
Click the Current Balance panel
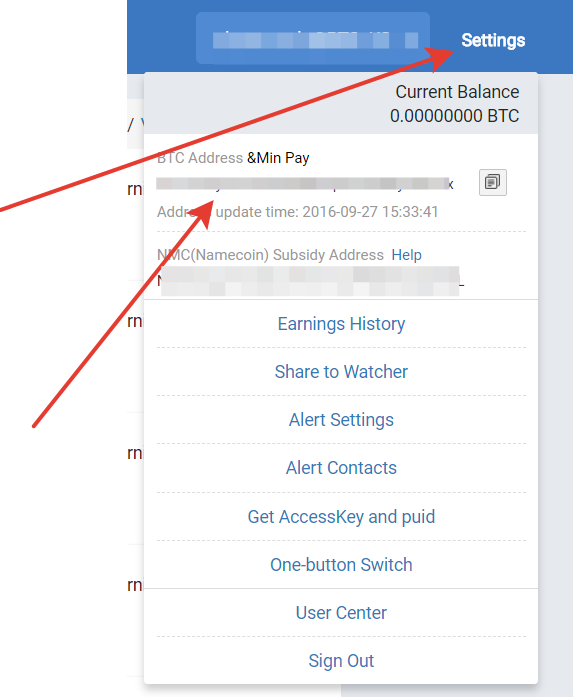point(341,104)
